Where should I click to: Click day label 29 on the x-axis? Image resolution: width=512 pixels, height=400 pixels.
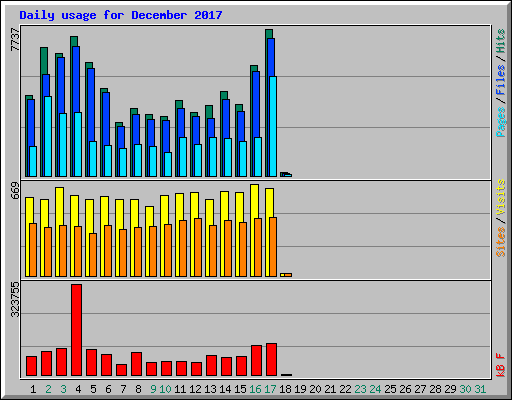pos(450,389)
